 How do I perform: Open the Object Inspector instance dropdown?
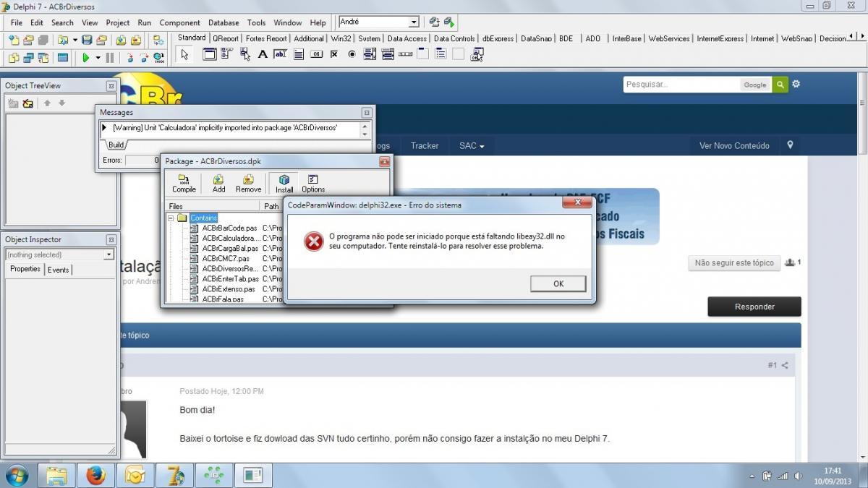pos(109,254)
